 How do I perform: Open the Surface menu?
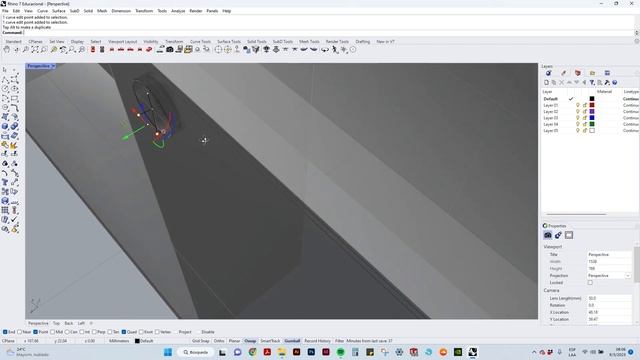59,11
